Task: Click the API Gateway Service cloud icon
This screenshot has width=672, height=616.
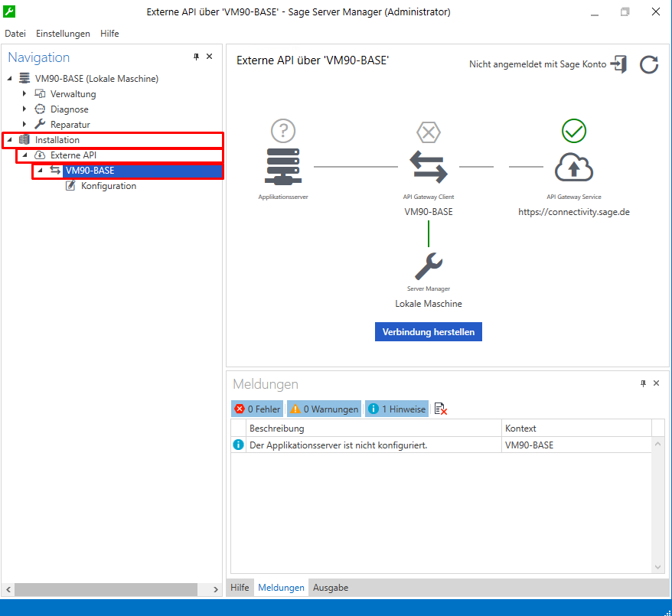Action: (x=573, y=167)
